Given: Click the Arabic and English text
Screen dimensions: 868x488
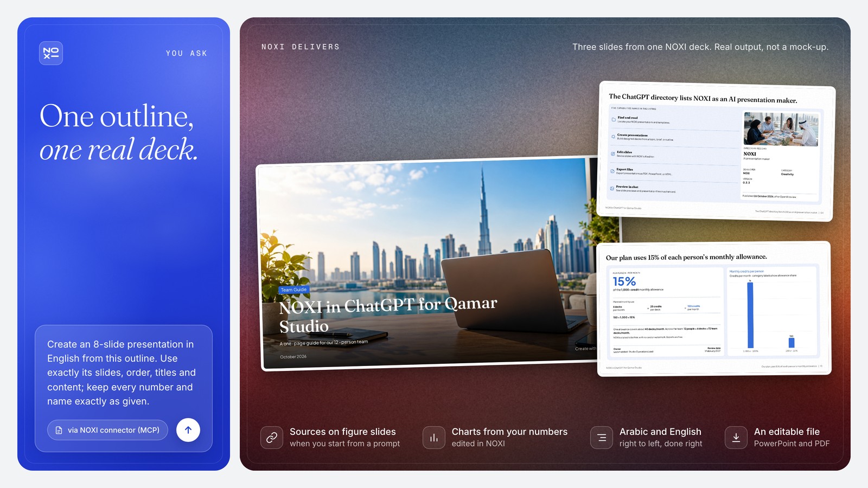Looking at the screenshot, I should coord(660,432).
